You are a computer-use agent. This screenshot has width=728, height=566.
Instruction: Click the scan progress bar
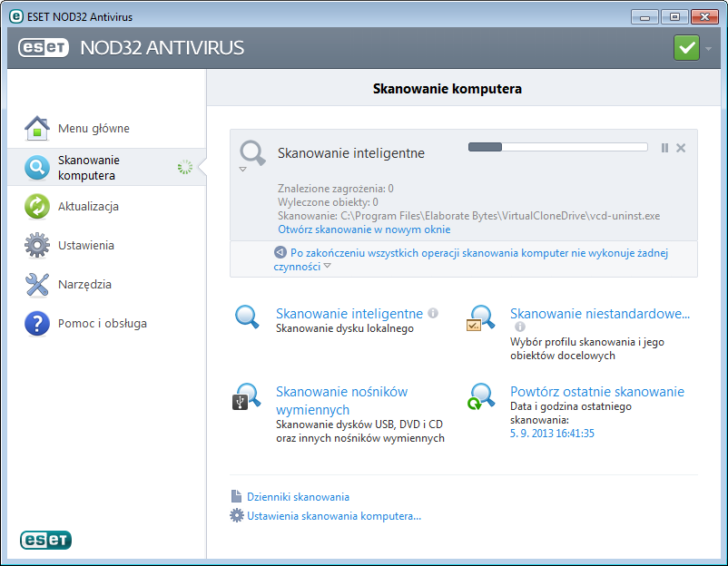557,147
